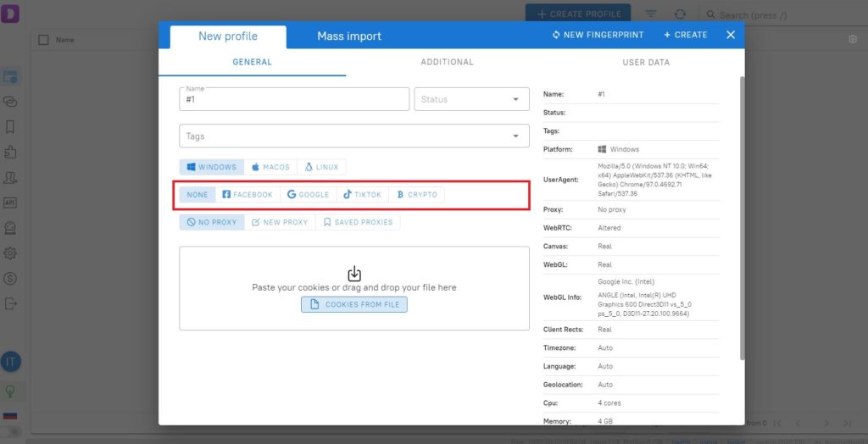Go to the next page arrow
868x444 pixels.
click(x=826, y=423)
